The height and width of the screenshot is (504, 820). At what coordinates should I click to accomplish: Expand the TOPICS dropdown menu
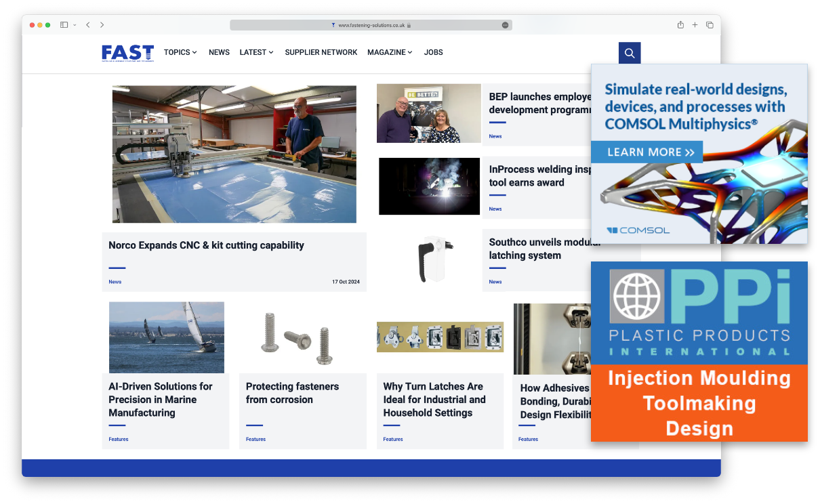coord(180,52)
